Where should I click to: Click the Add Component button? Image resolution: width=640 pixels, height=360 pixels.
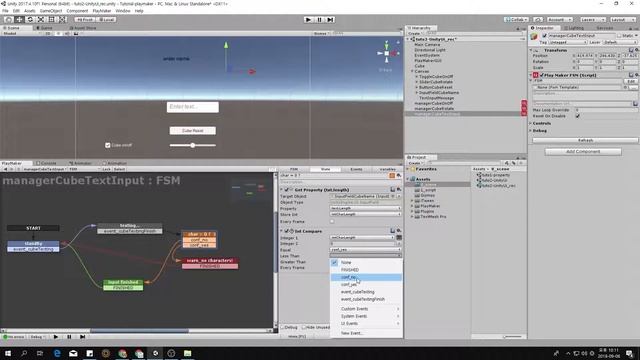583,151
